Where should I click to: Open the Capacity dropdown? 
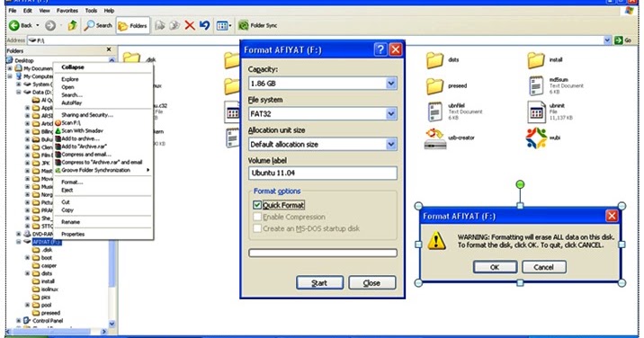coord(391,84)
